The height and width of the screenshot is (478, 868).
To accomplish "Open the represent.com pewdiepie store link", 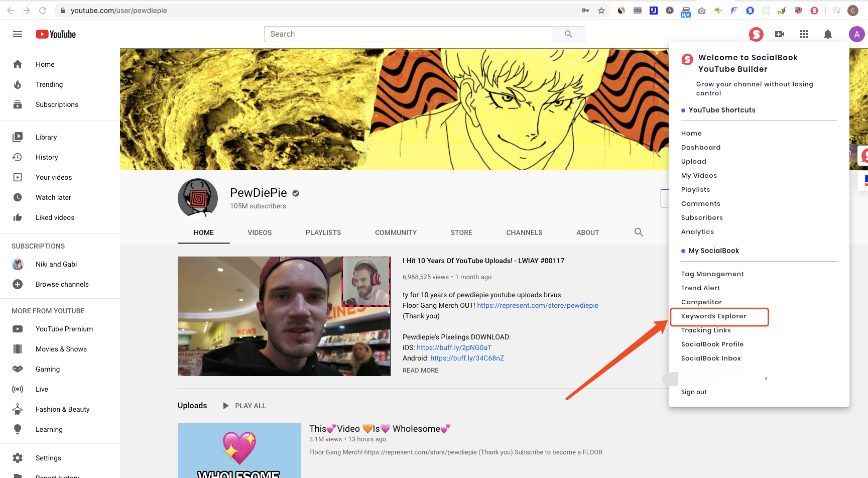I will [538, 305].
